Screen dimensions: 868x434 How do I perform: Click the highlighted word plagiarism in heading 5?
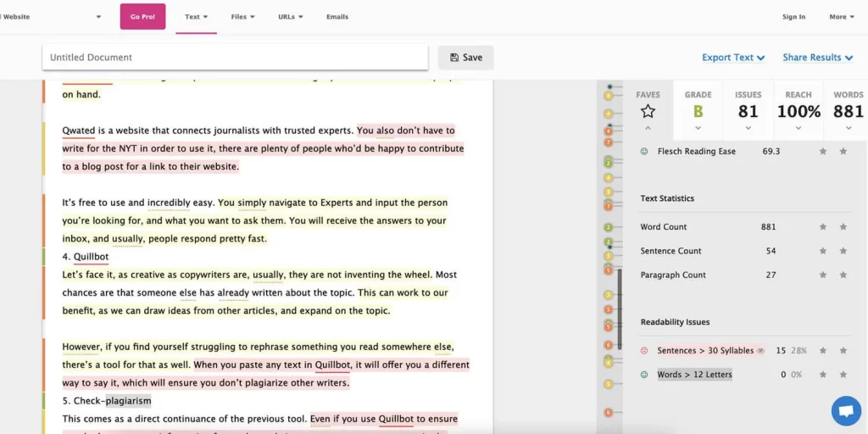(x=128, y=401)
